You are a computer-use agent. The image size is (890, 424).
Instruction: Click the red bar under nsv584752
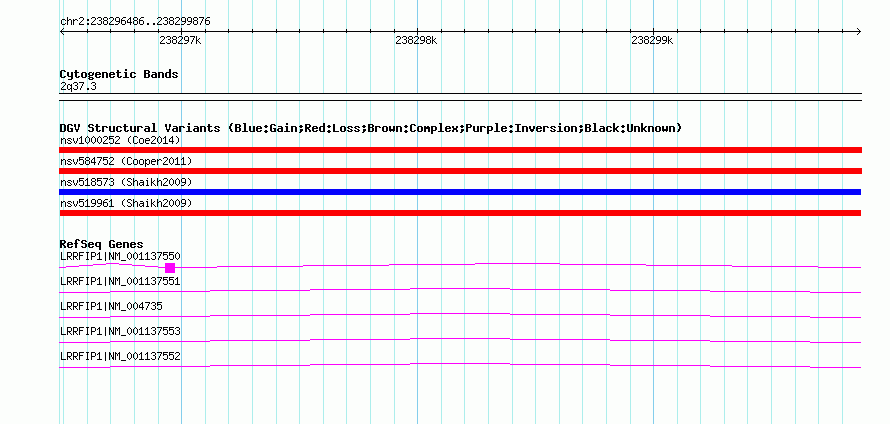460,171
